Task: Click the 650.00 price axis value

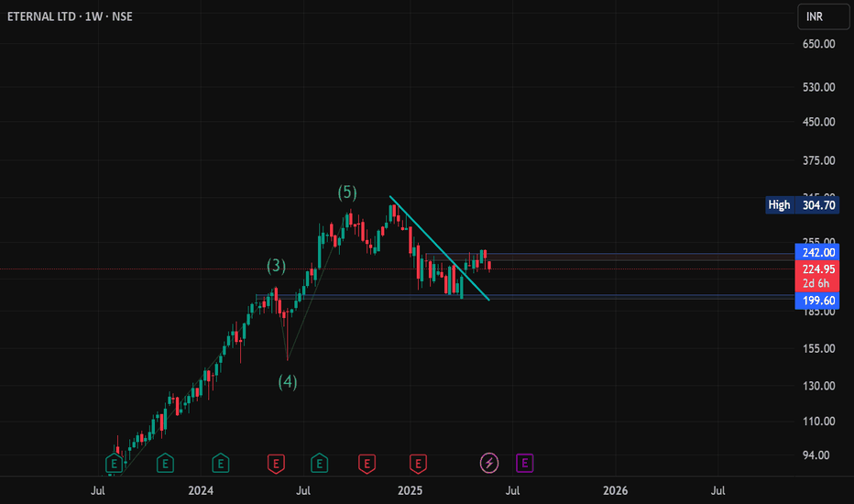Action: (818, 44)
